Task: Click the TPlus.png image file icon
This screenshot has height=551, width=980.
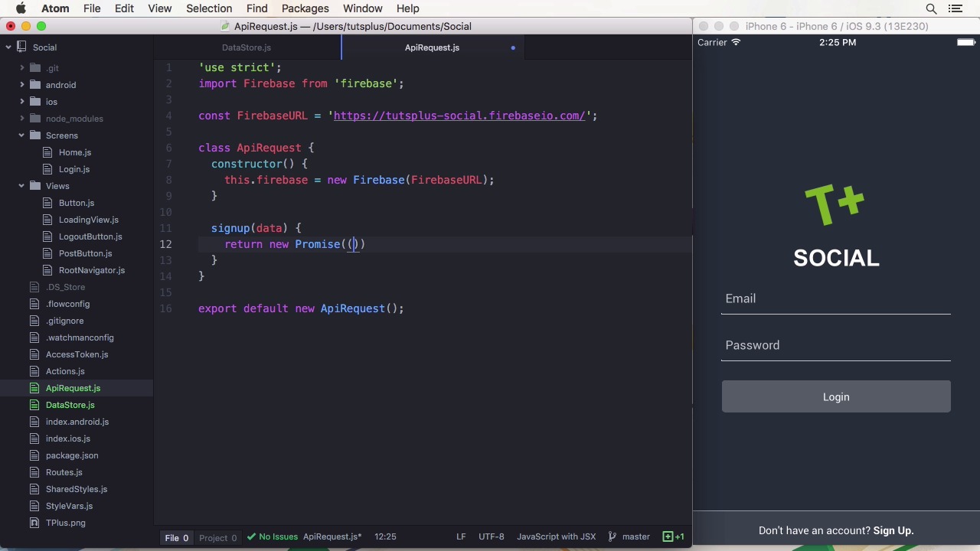Action: (34, 523)
